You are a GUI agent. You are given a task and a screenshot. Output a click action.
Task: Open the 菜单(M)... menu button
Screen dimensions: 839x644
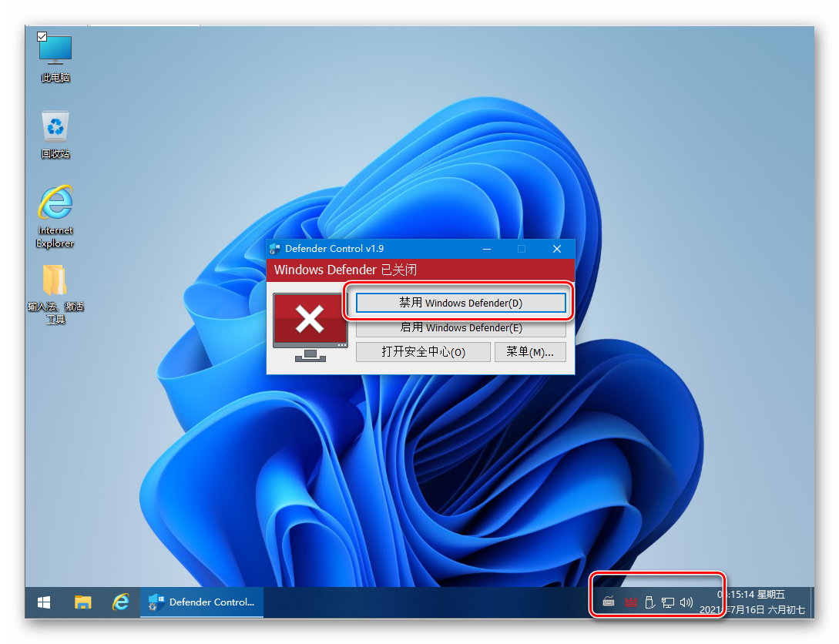(x=530, y=352)
